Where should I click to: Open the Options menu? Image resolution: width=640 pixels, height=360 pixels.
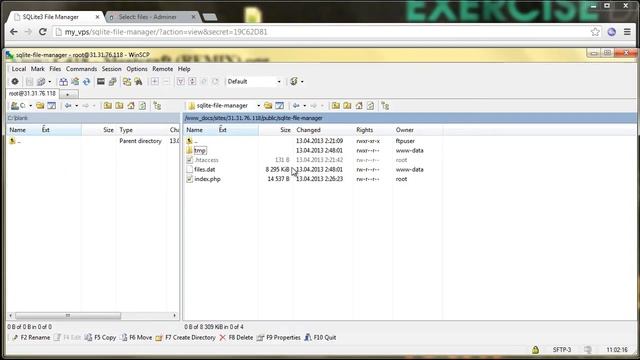pos(137,69)
